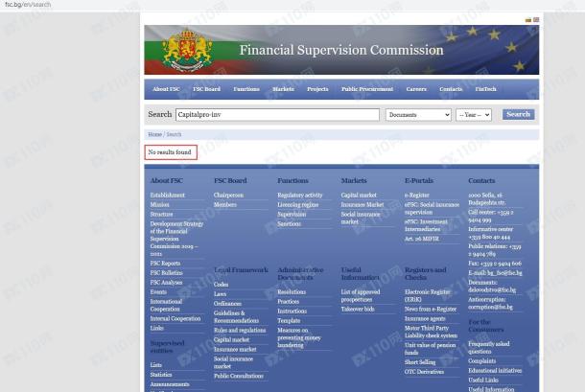Open the Documents search type dropdown
585x392 pixels.
(418, 114)
